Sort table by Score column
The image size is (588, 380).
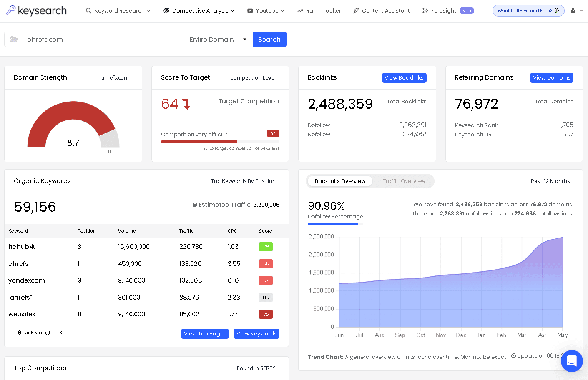pyautogui.click(x=265, y=231)
